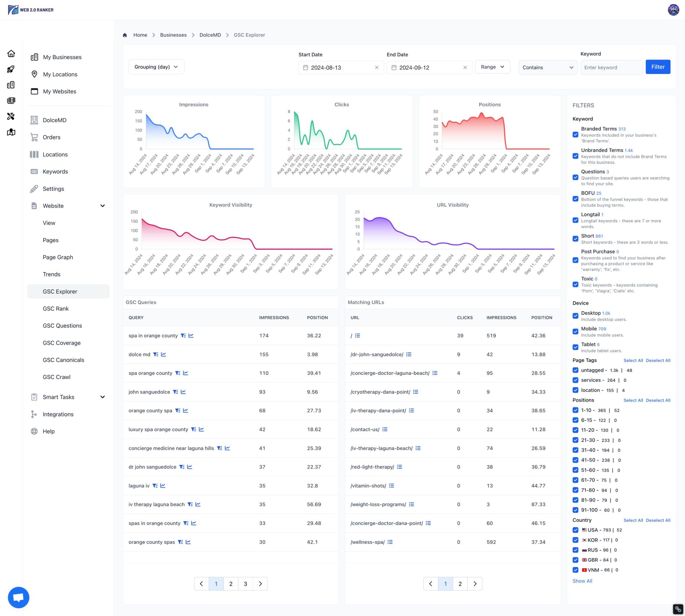Image resolution: width=685 pixels, height=616 pixels.
Task: Collapse the Website sidebar section
Action: (x=102, y=206)
